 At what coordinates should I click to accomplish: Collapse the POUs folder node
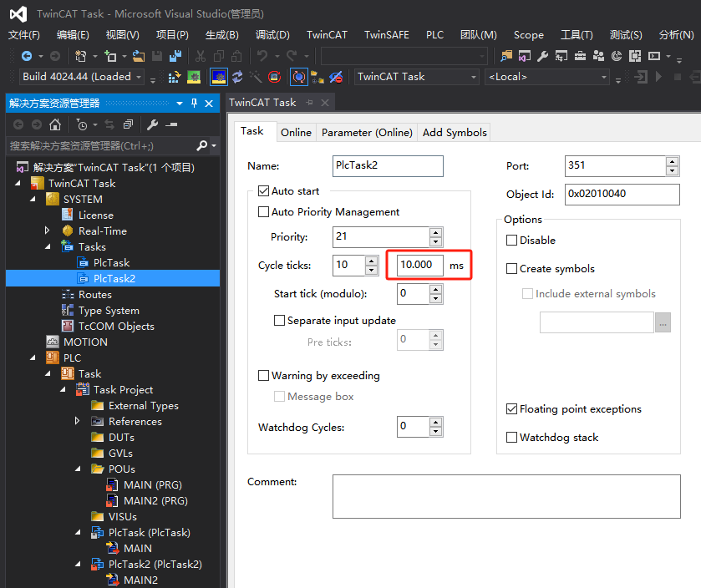(78, 469)
